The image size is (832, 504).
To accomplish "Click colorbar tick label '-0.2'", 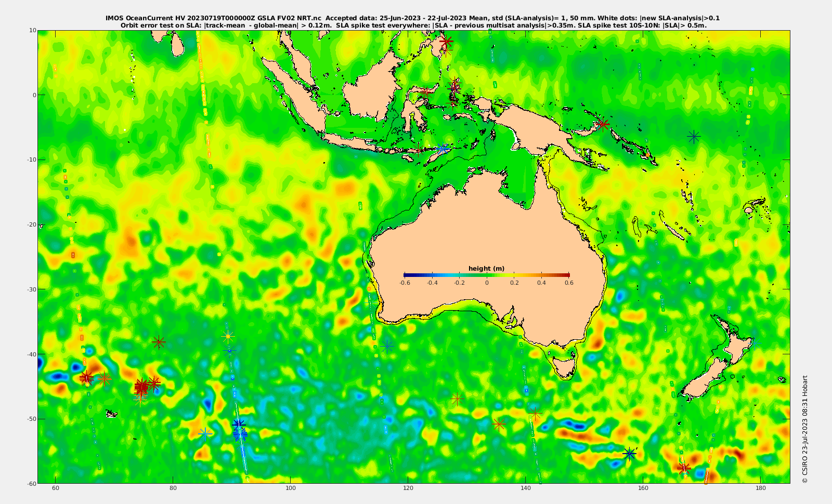I will pyautogui.click(x=460, y=283).
